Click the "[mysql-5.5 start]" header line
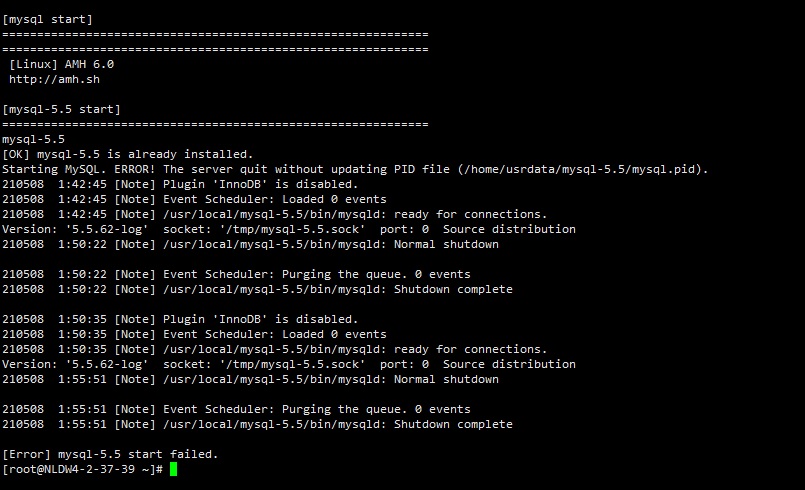The image size is (805, 490). (62, 109)
